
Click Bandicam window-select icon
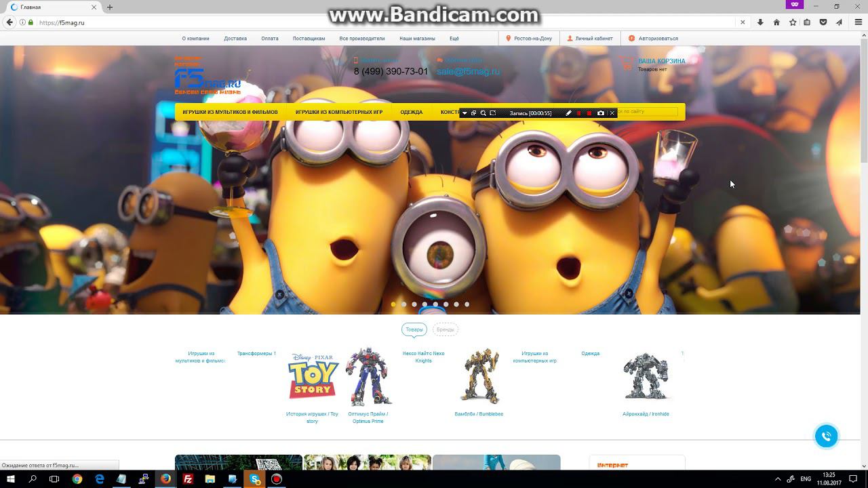click(473, 113)
